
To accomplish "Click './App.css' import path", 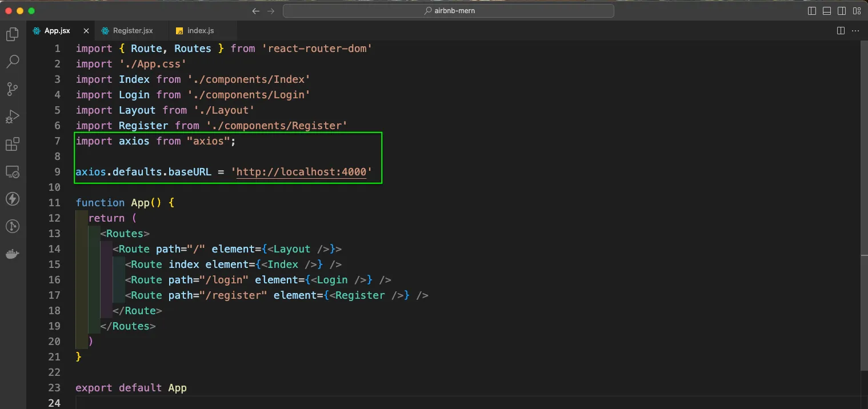I will 153,64.
